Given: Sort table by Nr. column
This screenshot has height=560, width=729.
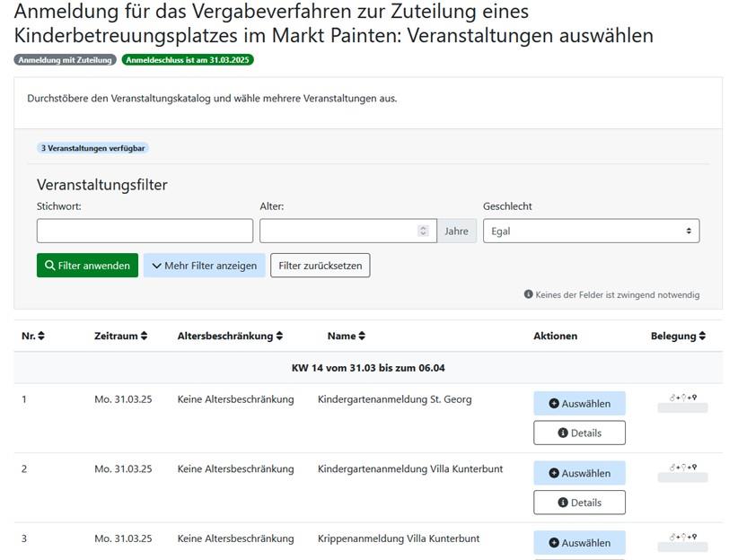Looking at the screenshot, I should [33, 336].
